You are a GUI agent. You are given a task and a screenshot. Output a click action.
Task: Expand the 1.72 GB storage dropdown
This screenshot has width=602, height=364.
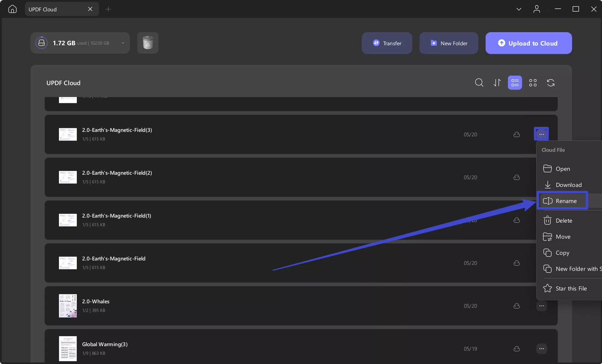123,43
